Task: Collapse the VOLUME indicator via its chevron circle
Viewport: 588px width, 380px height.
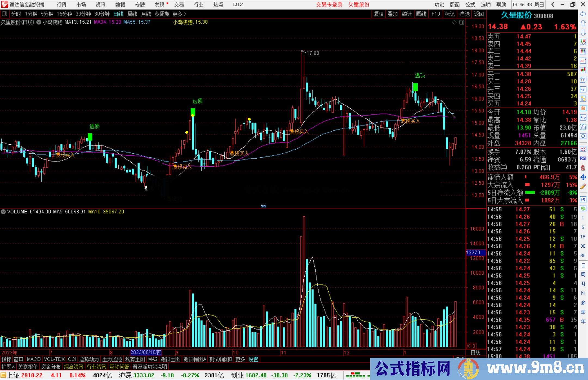Action: [x=3, y=212]
